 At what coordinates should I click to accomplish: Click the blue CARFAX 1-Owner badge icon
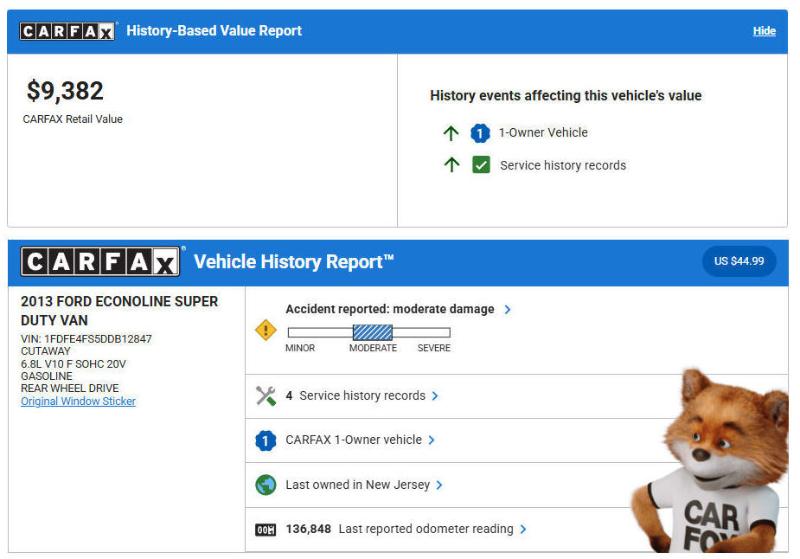click(x=266, y=440)
